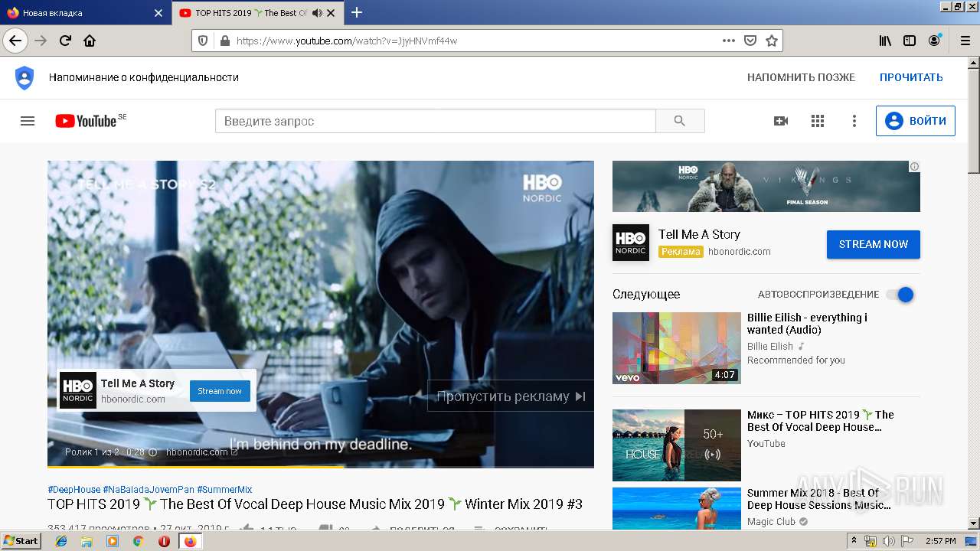Open the Windows Start menu
The image size is (980, 551).
point(21,541)
